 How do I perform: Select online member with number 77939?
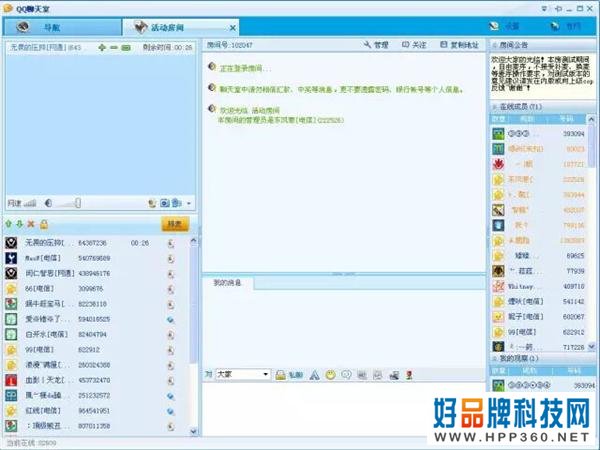[538, 271]
